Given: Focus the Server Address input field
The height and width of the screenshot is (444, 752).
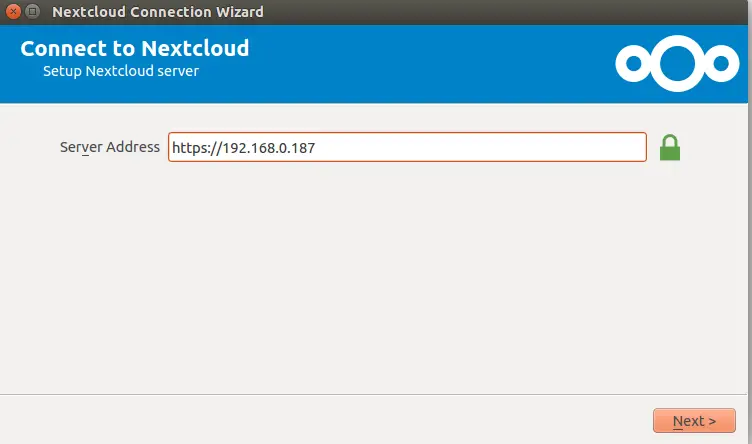Looking at the screenshot, I should 407,147.
